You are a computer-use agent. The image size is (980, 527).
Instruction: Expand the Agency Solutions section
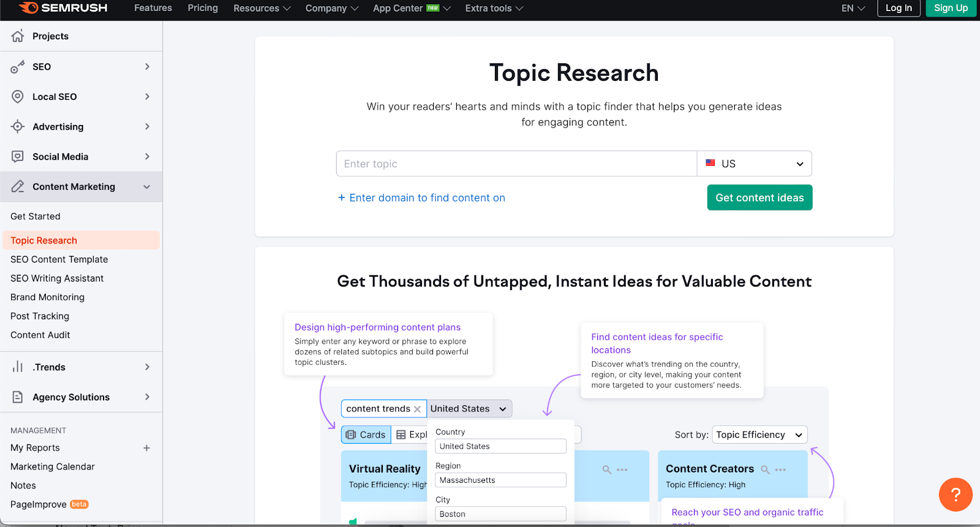147,397
